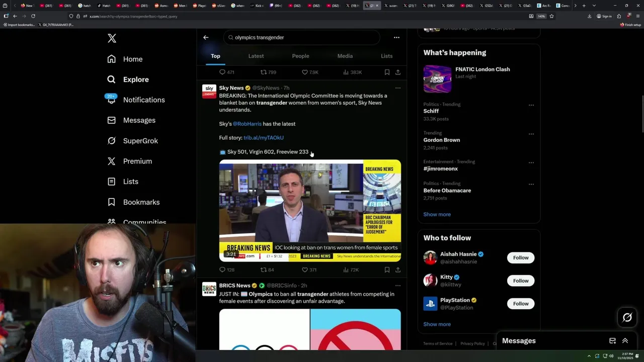View analytics showing 383K views
The width and height of the screenshot is (644, 362).
pos(352,72)
